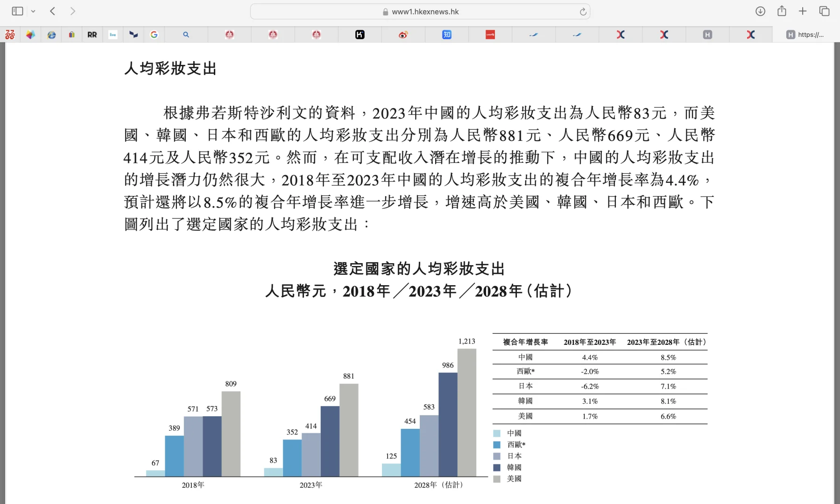Switch to the Google tab

click(x=154, y=35)
